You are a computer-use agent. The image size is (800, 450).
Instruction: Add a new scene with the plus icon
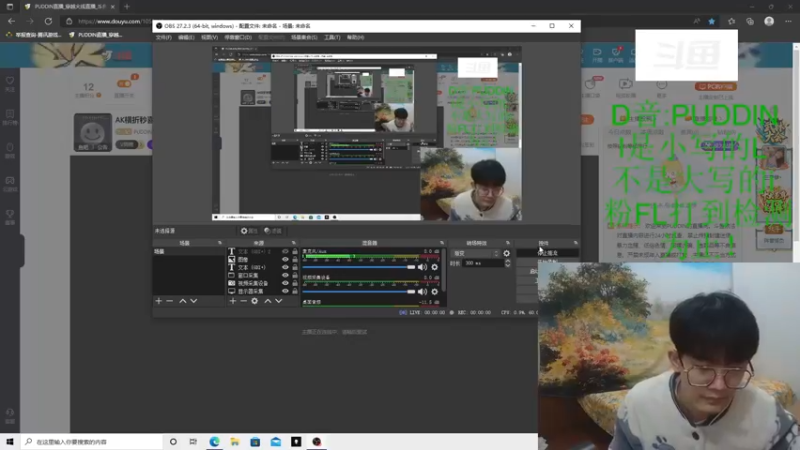(x=159, y=301)
